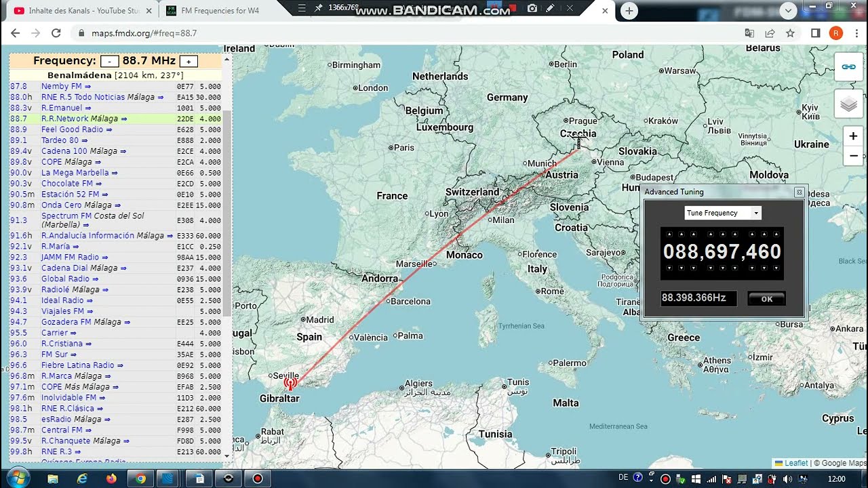Open the RNE R.Clásica station link
Image resolution: width=868 pixels, height=488 pixels.
(68, 409)
